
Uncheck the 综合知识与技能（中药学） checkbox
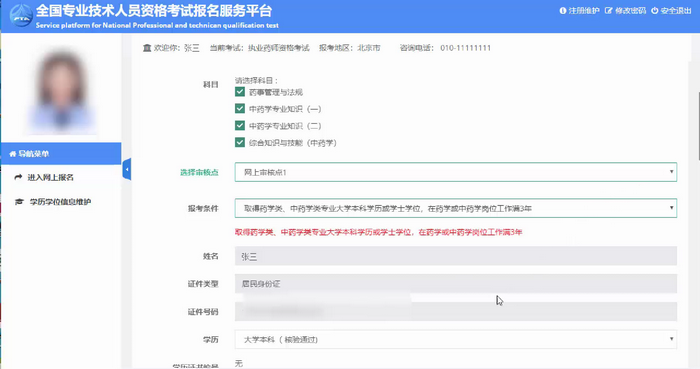240,142
